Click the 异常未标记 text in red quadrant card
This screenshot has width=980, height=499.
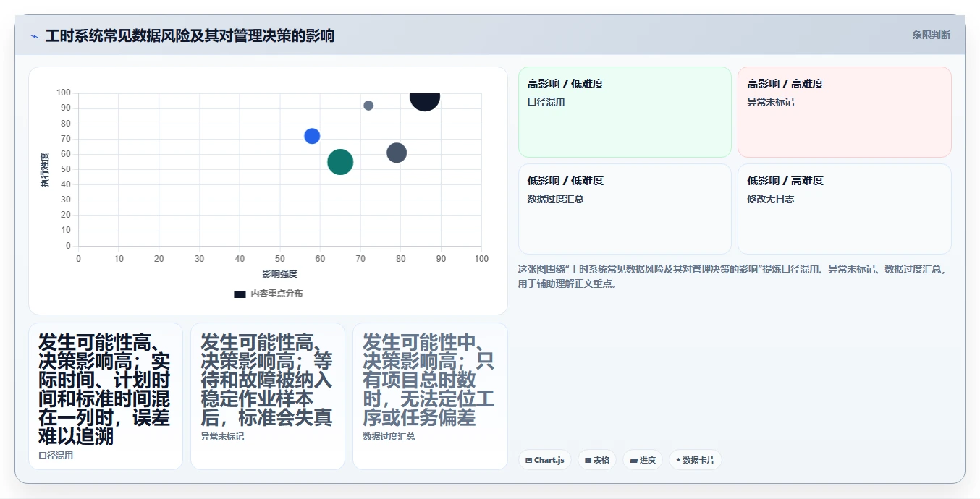[x=771, y=102]
